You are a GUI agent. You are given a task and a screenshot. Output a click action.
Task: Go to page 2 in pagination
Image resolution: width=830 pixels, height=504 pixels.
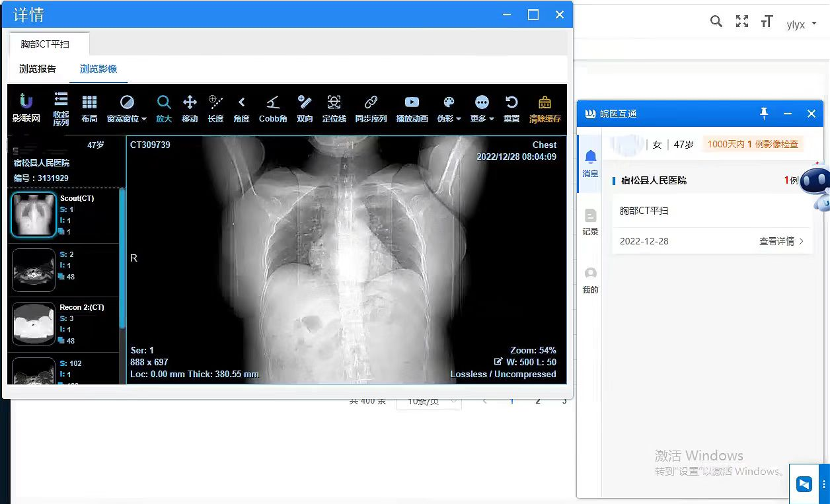538,401
